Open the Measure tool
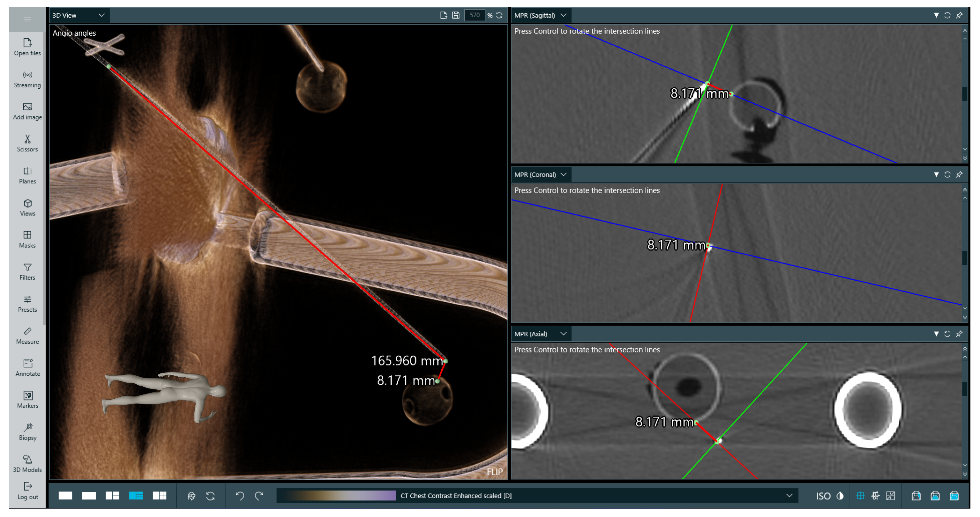The image size is (980, 517). pos(27,335)
